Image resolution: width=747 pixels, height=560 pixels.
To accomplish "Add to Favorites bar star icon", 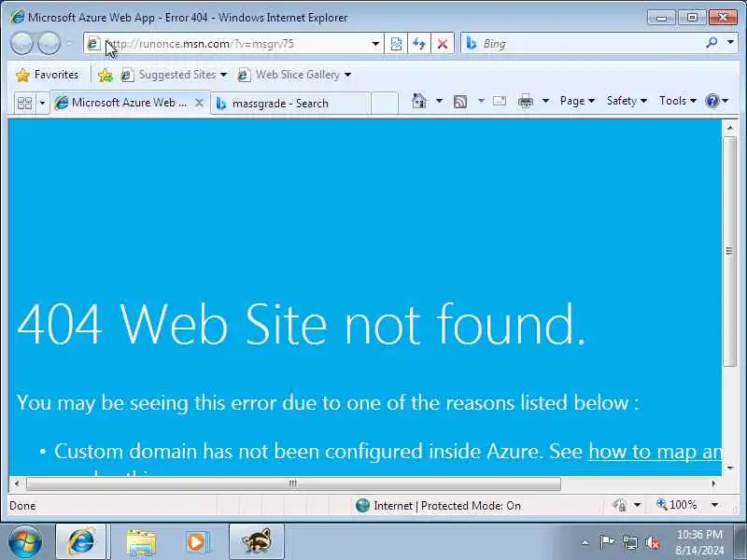I will pyautogui.click(x=106, y=75).
